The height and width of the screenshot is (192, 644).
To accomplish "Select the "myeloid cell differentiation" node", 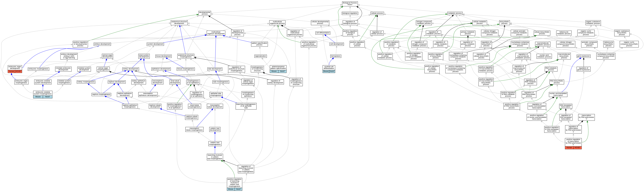I will coord(329,67).
